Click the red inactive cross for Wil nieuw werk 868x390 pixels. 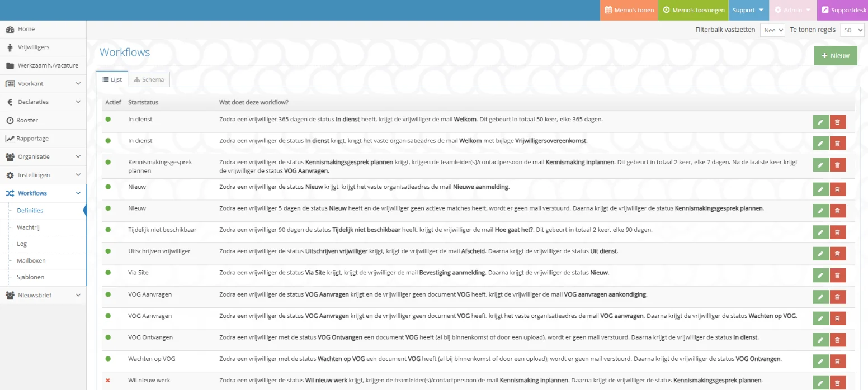(108, 381)
